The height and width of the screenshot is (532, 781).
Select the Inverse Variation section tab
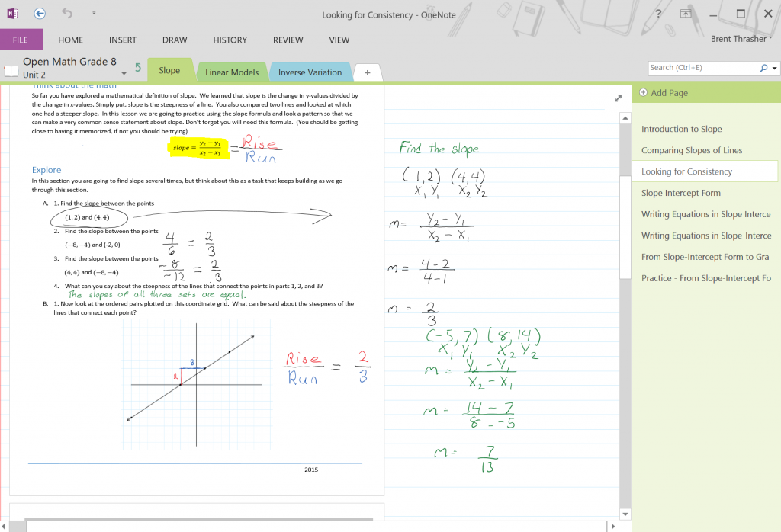(310, 72)
